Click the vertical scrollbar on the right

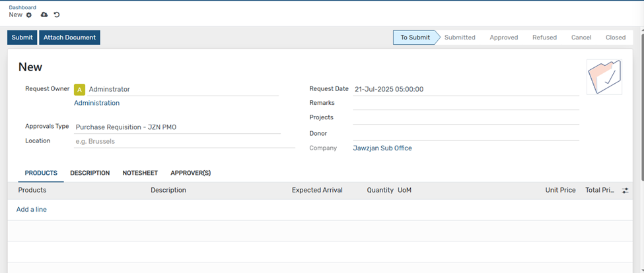click(641, 105)
